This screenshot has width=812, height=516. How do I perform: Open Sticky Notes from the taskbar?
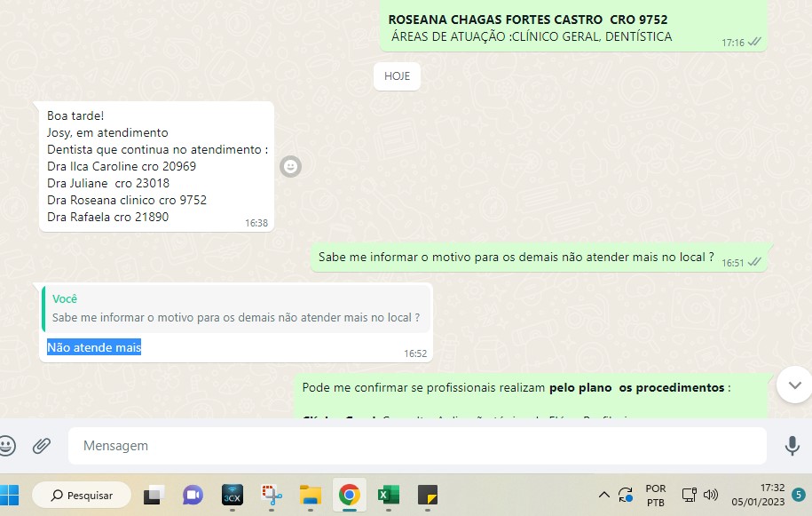428,495
